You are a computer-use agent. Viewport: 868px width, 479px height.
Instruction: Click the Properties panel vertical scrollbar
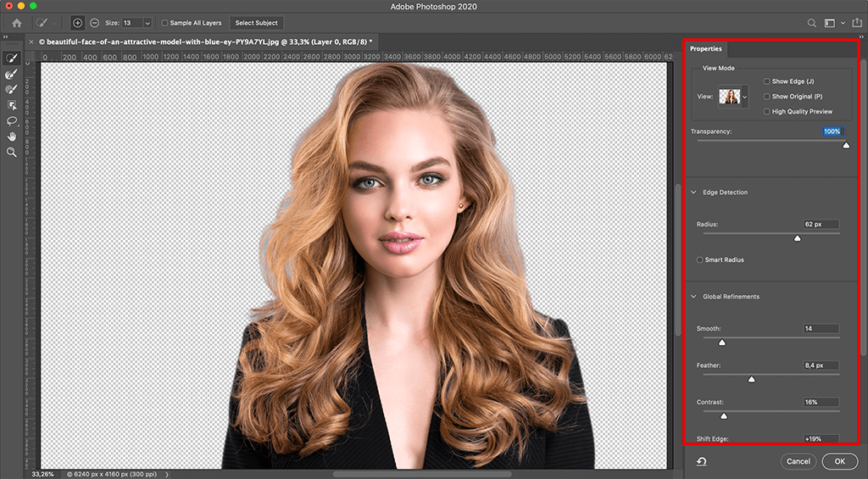point(864,208)
